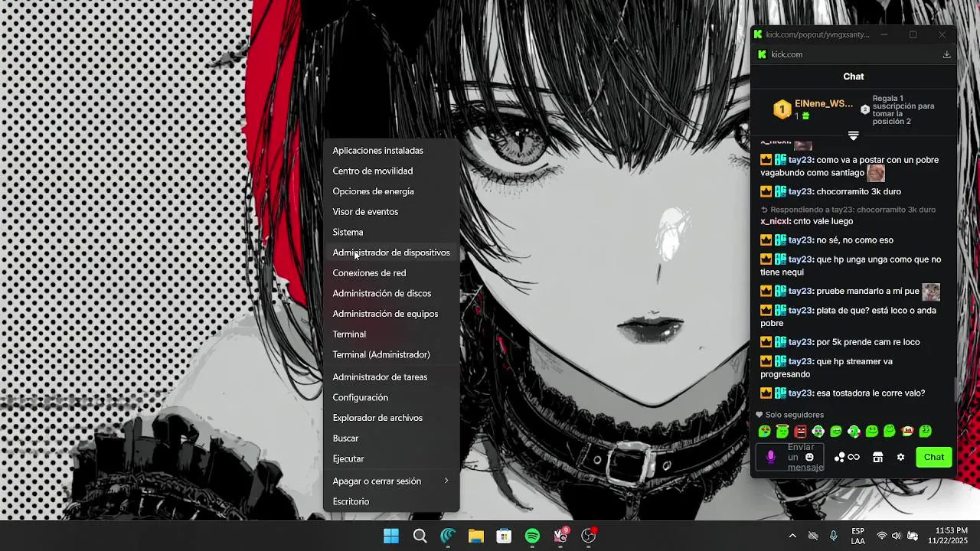Click the silver number 2 position badge
The image size is (980, 551).
(x=865, y=109)
